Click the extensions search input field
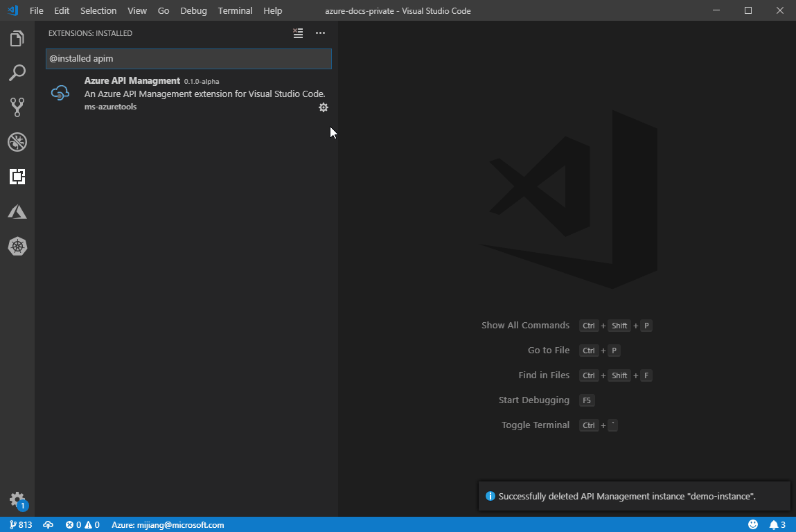The height and width of the screenshot is (532, 796). (x=188, y=59)
